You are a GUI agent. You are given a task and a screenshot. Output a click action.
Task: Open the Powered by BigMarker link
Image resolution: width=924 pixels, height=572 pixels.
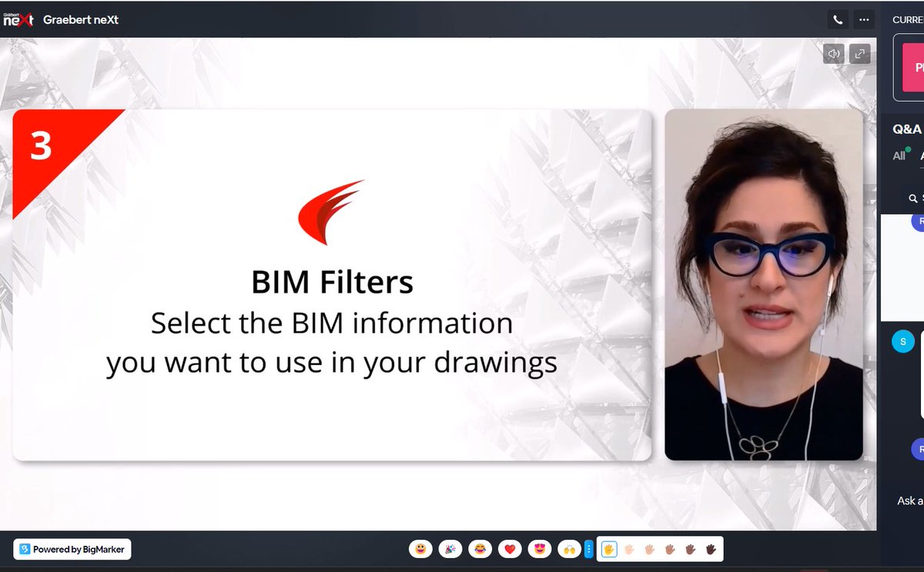[72, 549]
